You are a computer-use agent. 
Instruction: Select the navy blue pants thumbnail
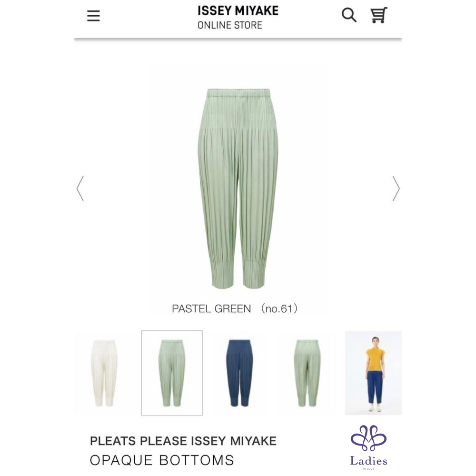pos(239,373)
